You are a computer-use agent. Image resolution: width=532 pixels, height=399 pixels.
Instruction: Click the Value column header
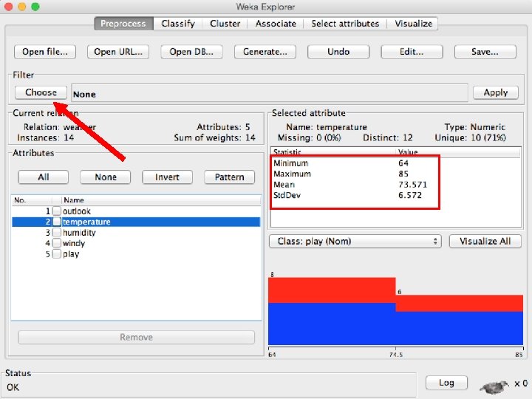458,152
